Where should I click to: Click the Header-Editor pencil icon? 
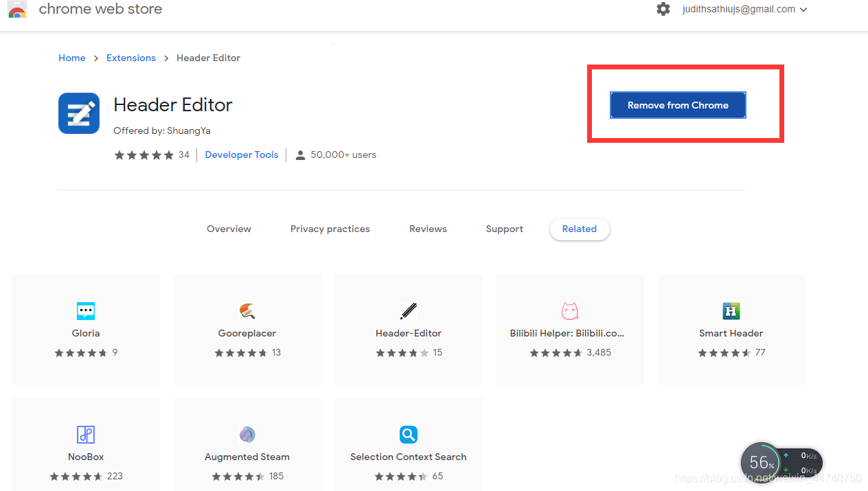tap(409, 311)
